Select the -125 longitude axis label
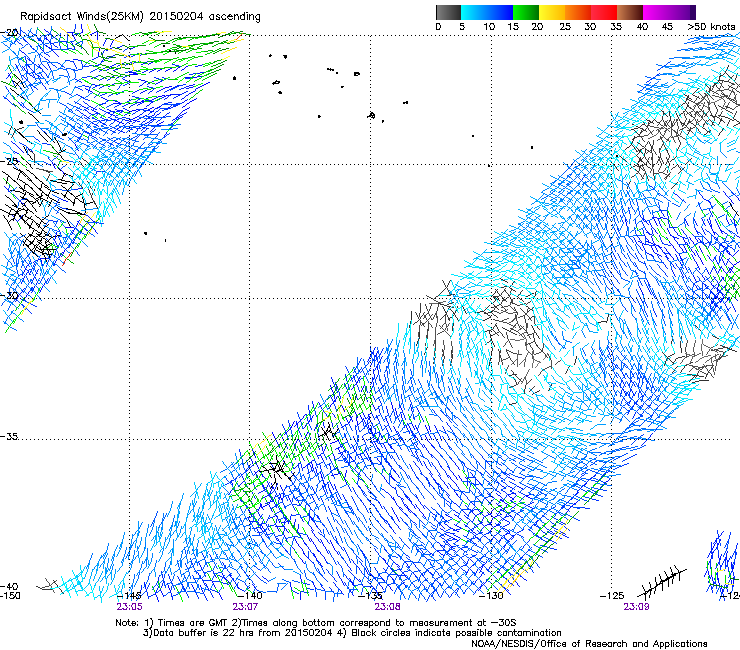The image size is (740, 650). [x=612, y=596]
